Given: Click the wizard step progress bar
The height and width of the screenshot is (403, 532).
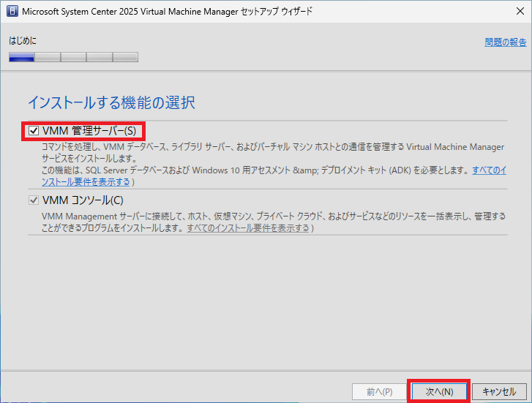Looking at the screenshot, I should (x=74, y=57).
